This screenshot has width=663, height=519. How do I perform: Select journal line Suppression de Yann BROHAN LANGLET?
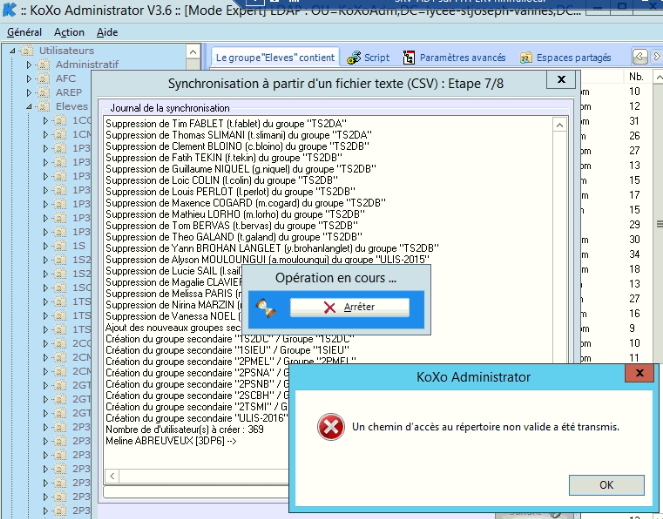[x=272, y=248]
